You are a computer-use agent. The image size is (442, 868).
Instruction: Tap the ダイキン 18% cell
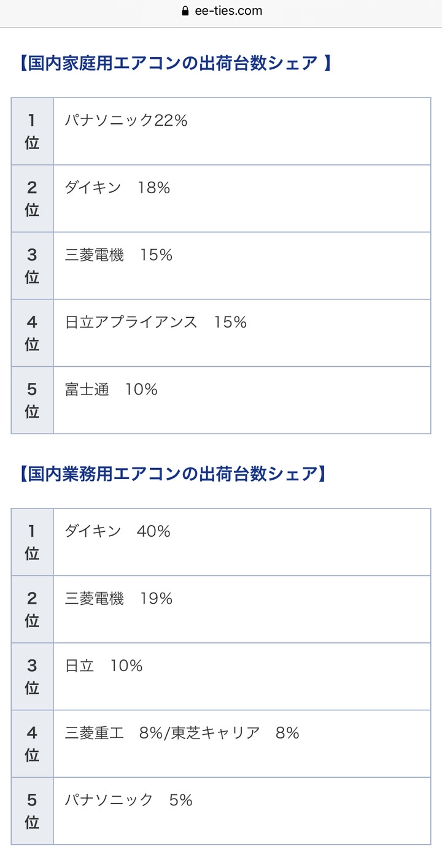242,199
